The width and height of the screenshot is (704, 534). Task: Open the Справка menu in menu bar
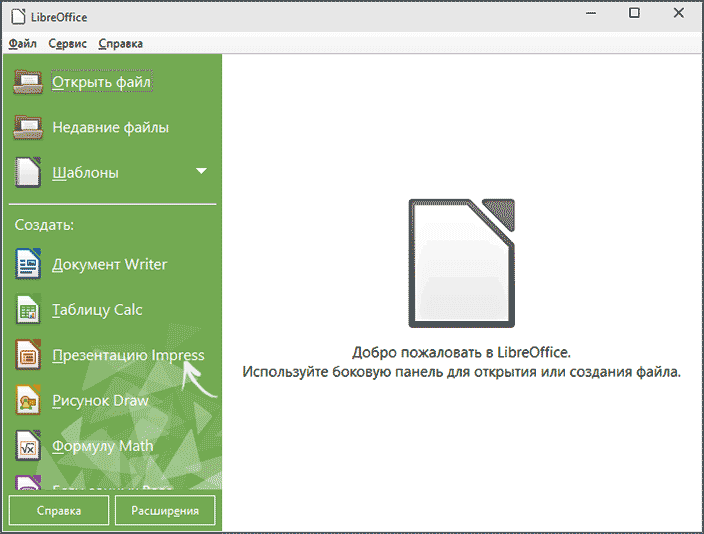(121, 44)
